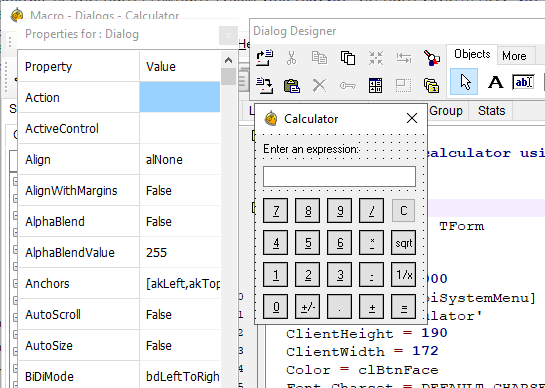Click the 1/x calculator button
The image size is (545, 388).
pyautogui.click(x=404, y=275)
